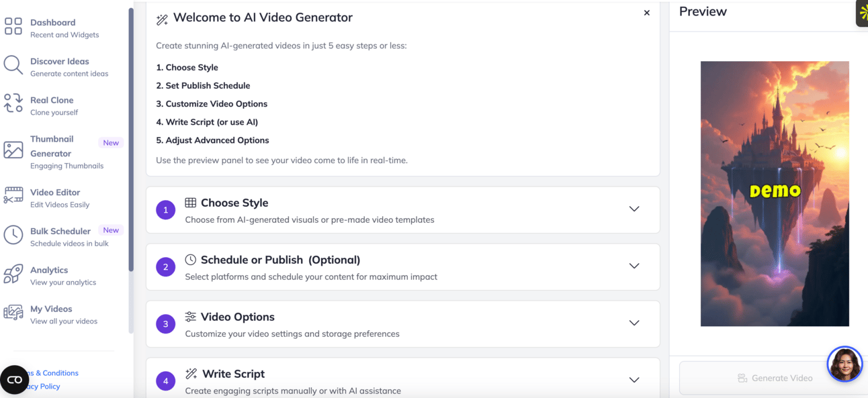Click the '2. Set Publish Schedule' list step
This screenshot has width=868, height=398.
click(x=203, y=85)
